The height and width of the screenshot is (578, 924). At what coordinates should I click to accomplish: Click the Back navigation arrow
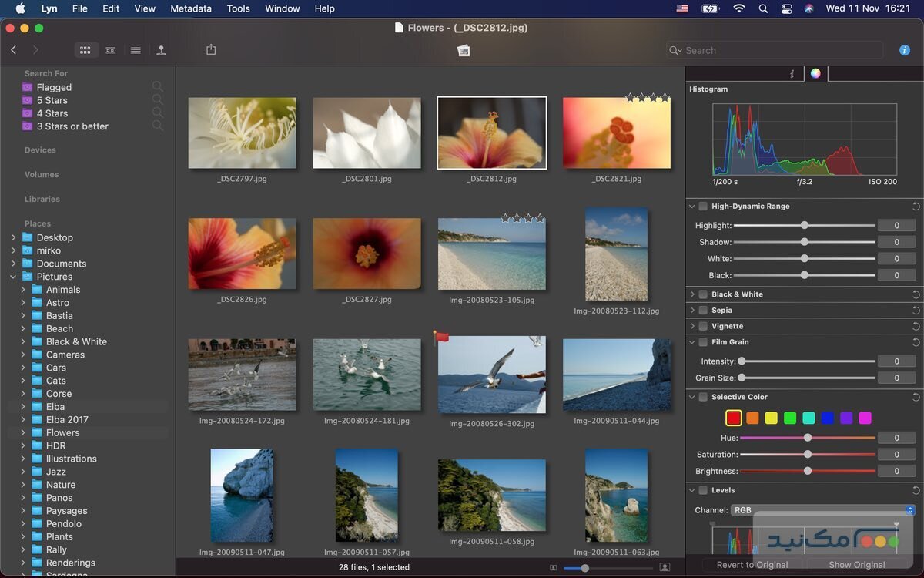click(14, 50)
